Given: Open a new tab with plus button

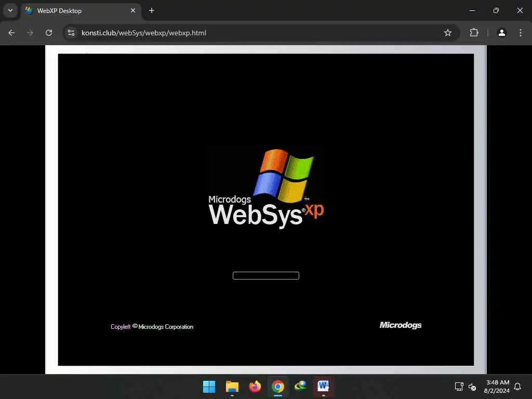Looking at the screenshot, I should click(x=152, y=10).
